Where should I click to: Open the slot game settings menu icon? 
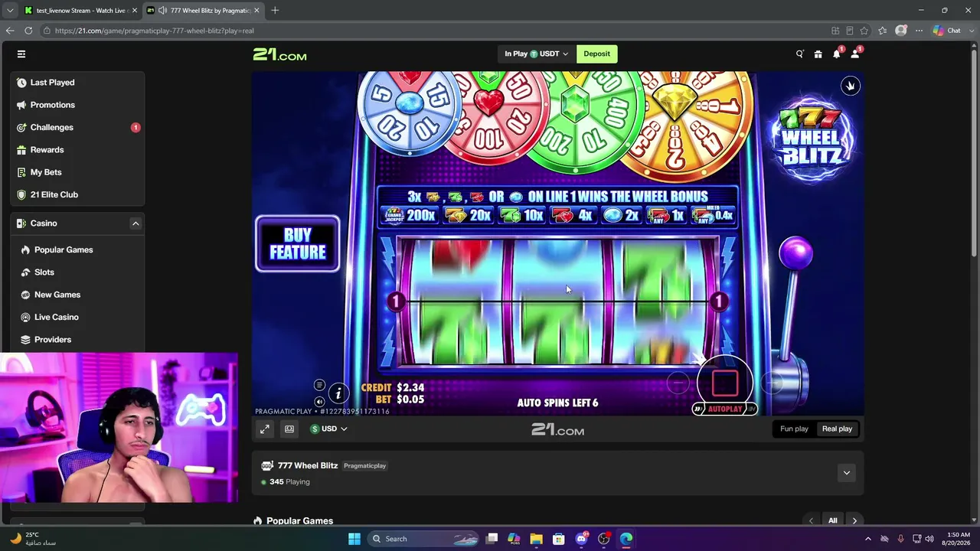click(x=319, y=385)
